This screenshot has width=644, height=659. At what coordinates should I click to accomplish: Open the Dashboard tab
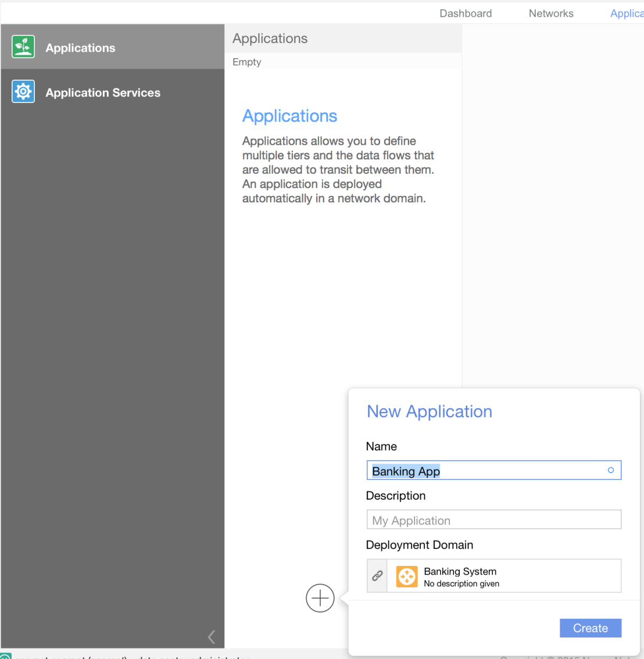coord(466,13)
